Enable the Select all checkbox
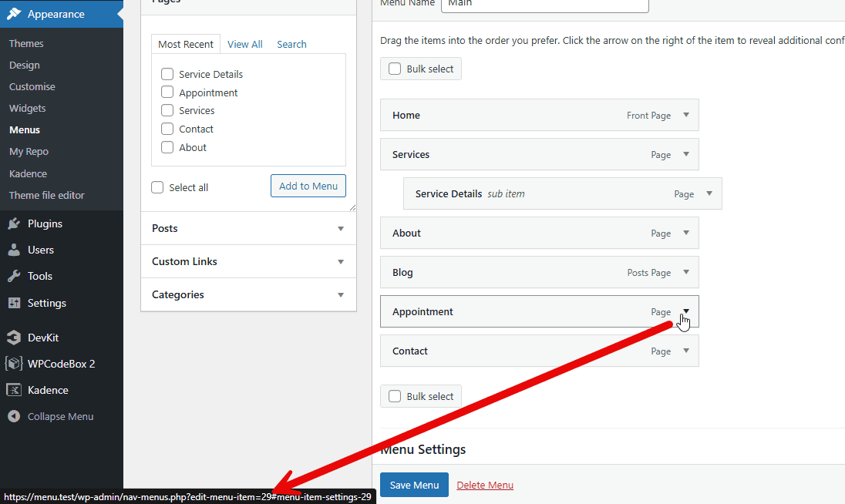 [x=157, y=186]
